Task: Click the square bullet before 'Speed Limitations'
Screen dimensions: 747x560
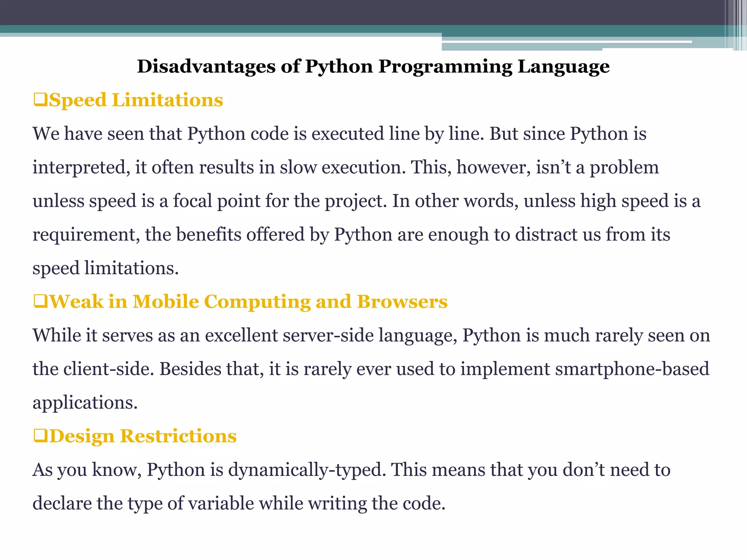Action: click(40, 100)
